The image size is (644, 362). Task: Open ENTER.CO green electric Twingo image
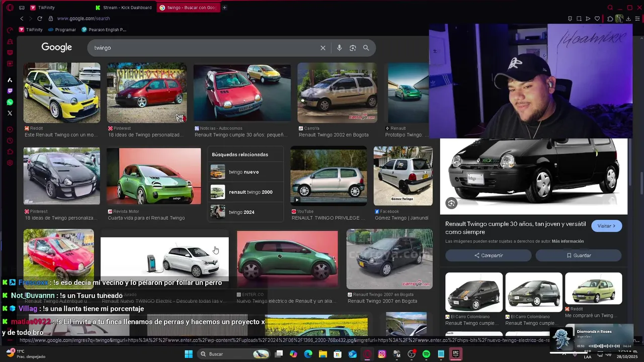tap(287, 259)
